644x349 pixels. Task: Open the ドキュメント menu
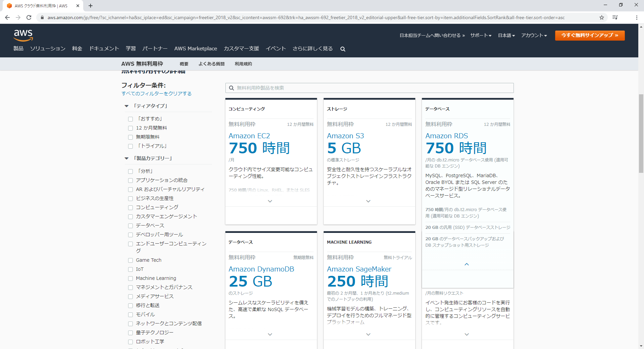pyautogui.click(x=104, y=49)
